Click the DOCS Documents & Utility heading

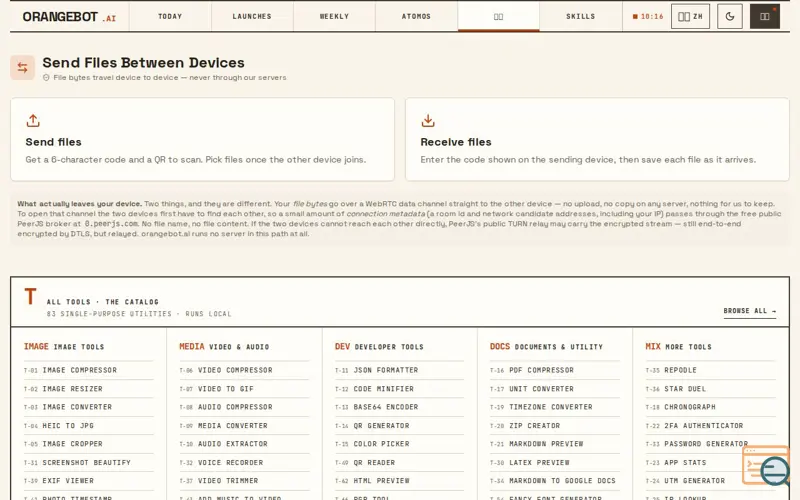tap(546, 346)
